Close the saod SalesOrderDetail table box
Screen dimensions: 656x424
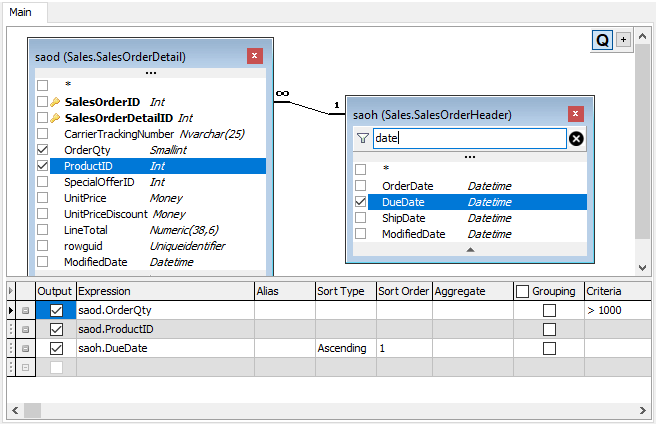pyautogui.click(x=254, y=56)
